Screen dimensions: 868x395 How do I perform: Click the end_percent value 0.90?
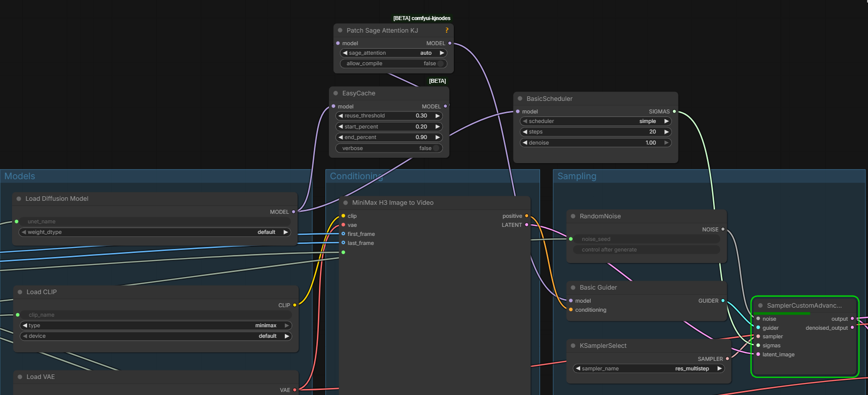pyautogui.click(x=421, y=137)
